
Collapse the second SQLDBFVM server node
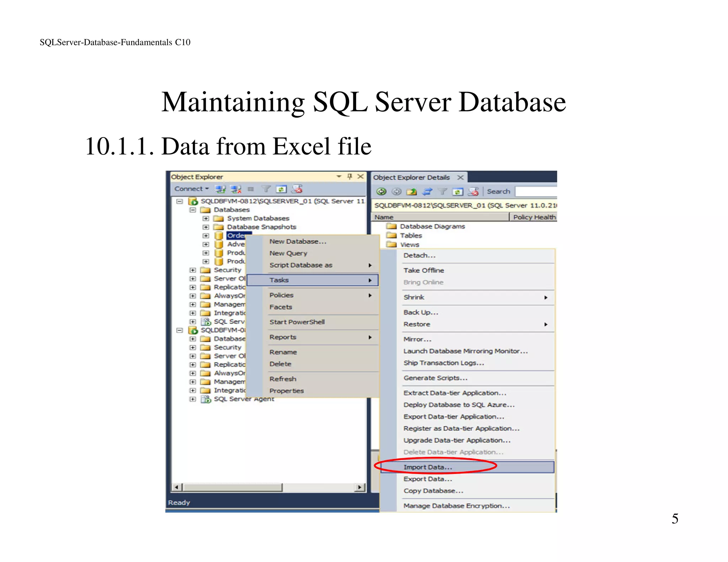180,330
